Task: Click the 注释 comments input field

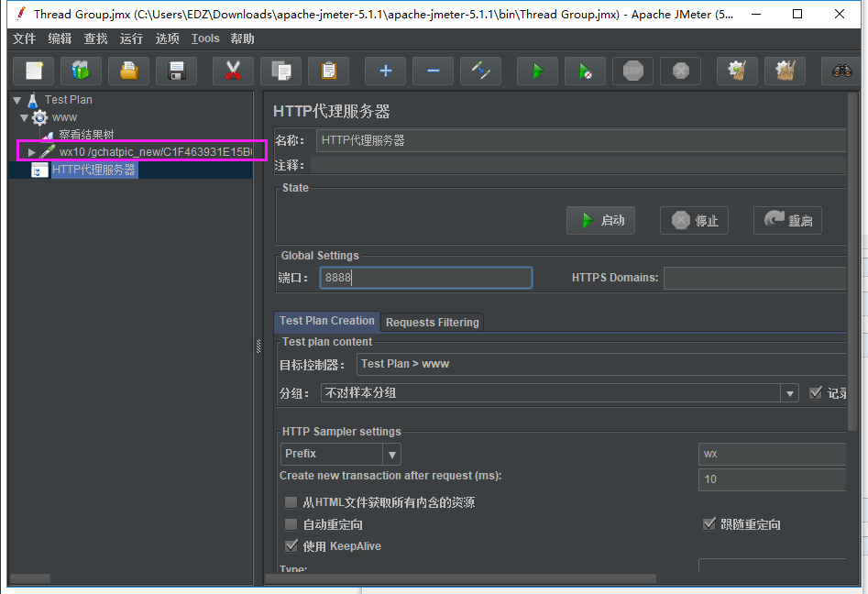Action: point(578,165)
